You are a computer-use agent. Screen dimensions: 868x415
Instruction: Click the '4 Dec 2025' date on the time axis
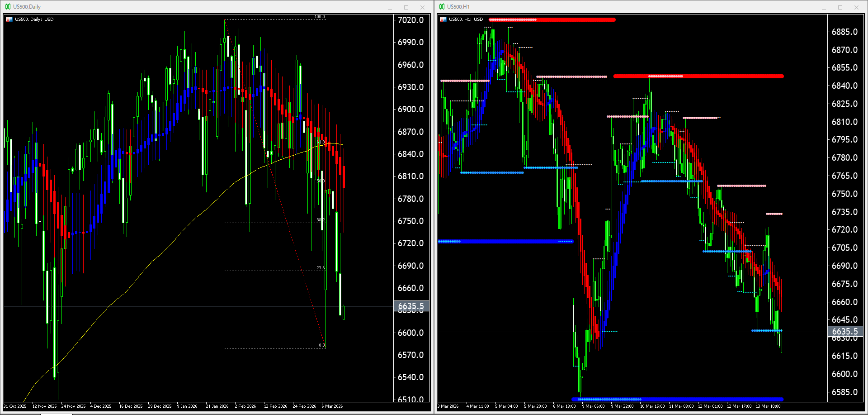pyautogui.click(x=101, y=406)
